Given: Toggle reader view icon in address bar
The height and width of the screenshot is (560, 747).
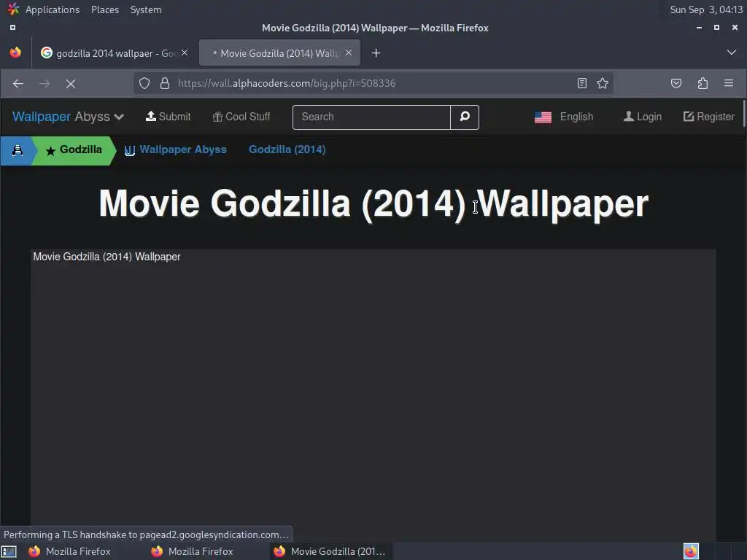Looking at the screenshot, I should [x=581, y=83].
